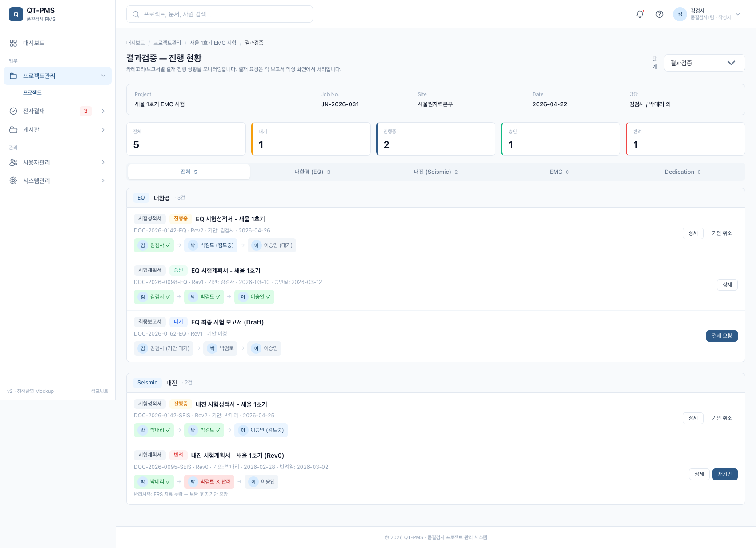Click the project search input field

[220, 14]
